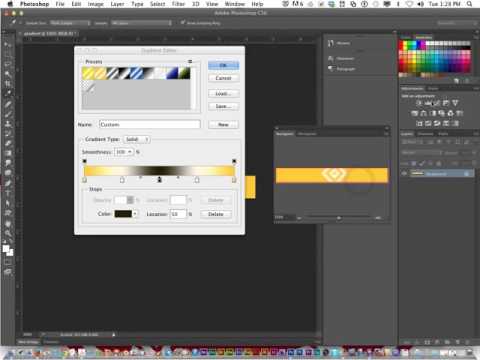Choose the blue gradient preset thumbnail
Image resolution: width=480 pixels, height=360 pixels.
(x=172, y=73)
